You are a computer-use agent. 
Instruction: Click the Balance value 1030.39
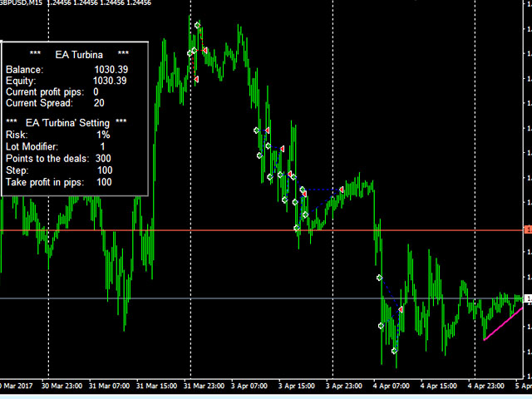(x=110, y=69)
